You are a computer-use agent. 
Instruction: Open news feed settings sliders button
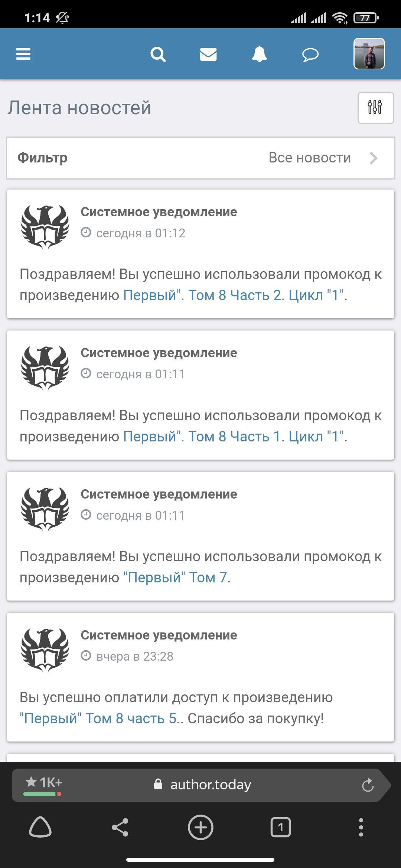tap(375, 108)
